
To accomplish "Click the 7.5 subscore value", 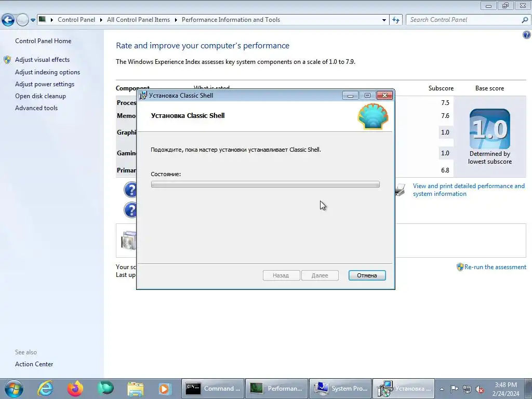I will point(445,102).
